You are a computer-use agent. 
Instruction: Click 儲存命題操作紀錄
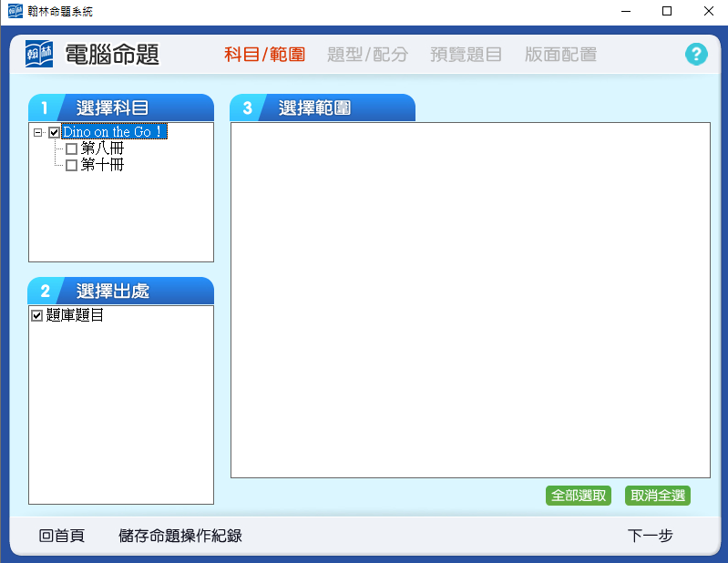[x=180, y=536]
